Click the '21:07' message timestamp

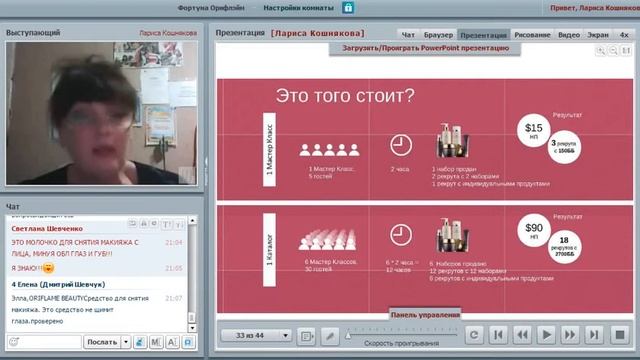[174, 298]
